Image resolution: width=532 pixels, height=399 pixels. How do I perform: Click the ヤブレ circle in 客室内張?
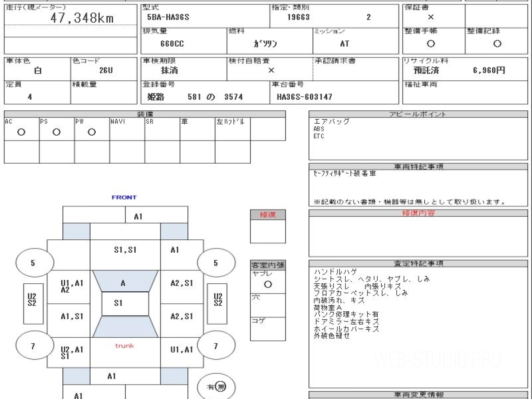[268, 285]
